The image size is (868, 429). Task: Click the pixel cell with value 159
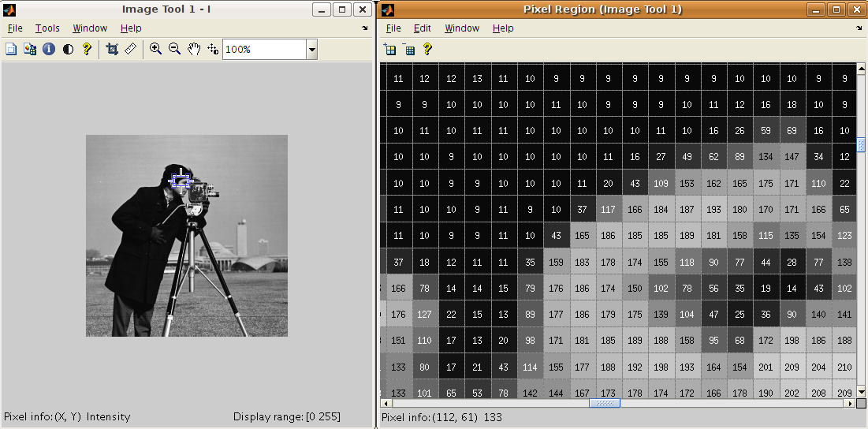556,262
